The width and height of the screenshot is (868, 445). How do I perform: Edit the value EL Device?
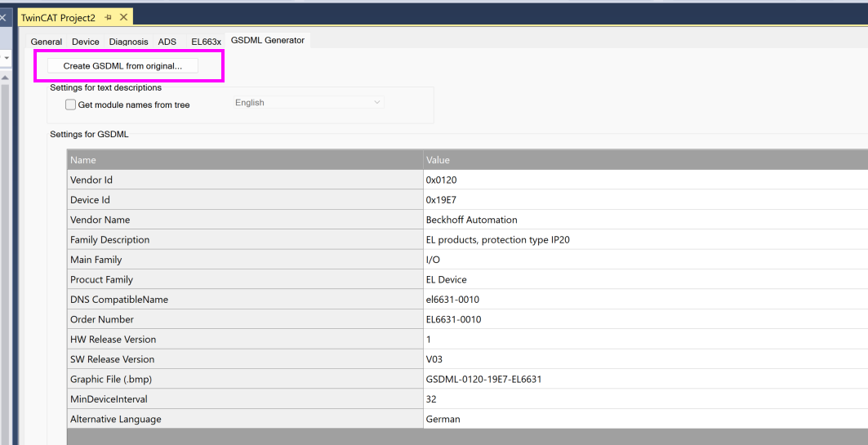pyautogui.click(x=645, y=279)
